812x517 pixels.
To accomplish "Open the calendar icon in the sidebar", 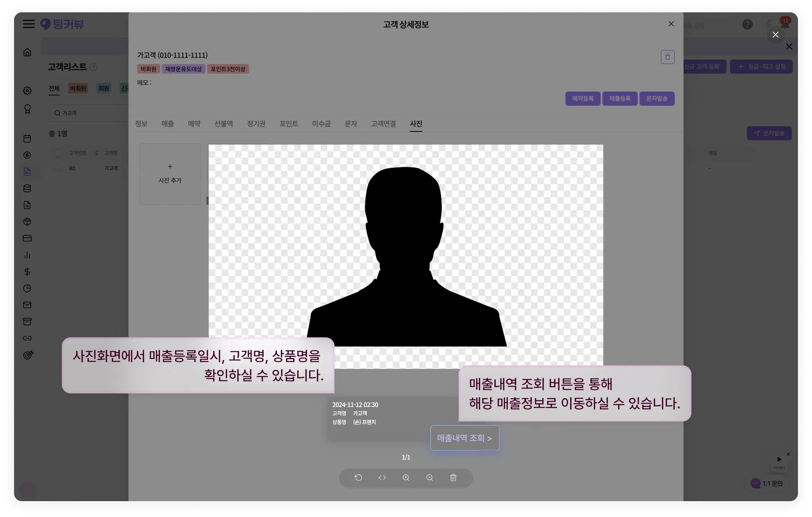I will point(27,138).
